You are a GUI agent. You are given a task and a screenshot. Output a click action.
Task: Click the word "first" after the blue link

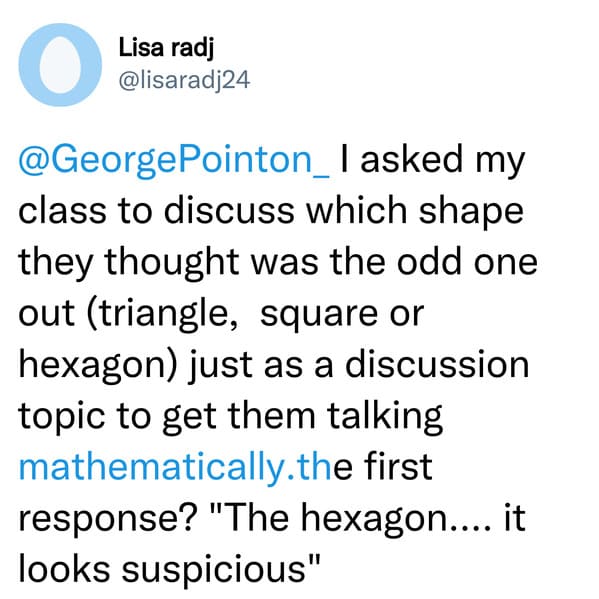point(398,466)
